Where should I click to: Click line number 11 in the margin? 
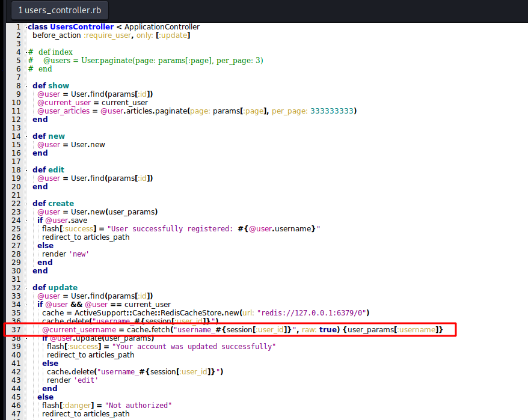(x=16, y=111)
